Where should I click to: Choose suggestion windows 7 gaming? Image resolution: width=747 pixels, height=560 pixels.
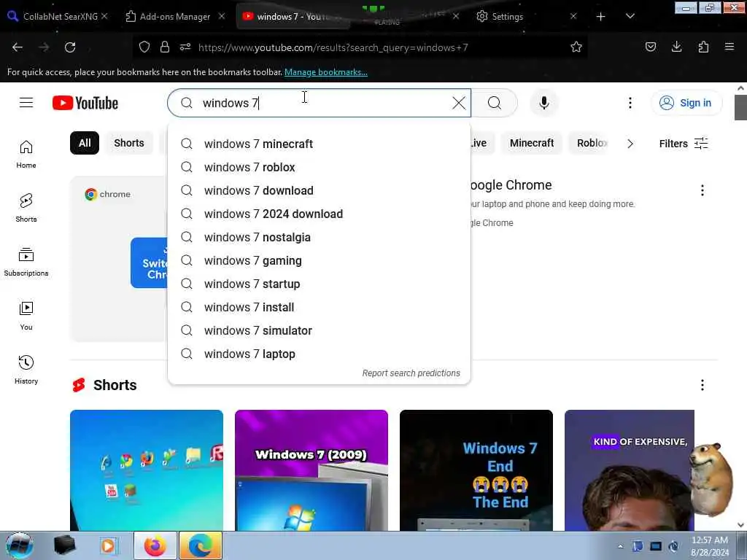(320, 260)
